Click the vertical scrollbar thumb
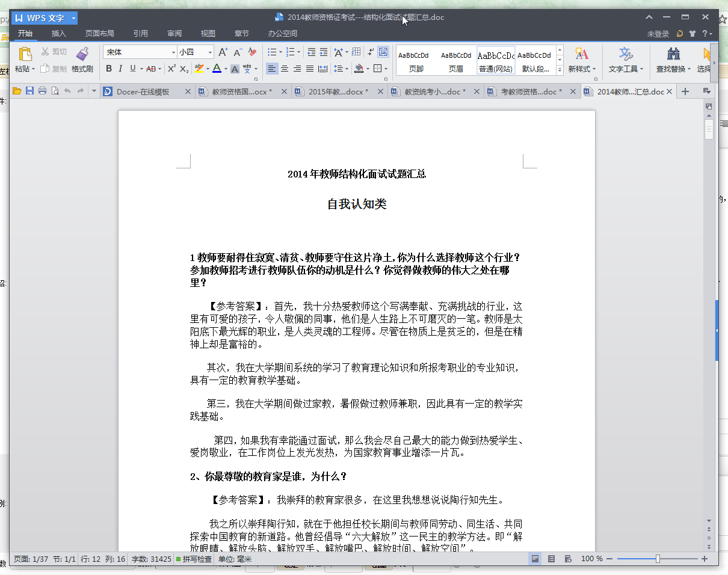Viewport: 728px width, 575px height. (709, 129)
